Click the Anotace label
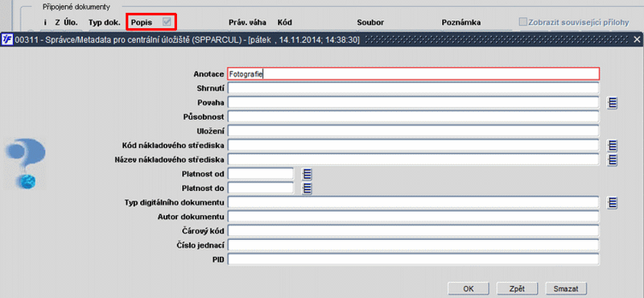The image size is (644, 298). click(x=208, y=74)
